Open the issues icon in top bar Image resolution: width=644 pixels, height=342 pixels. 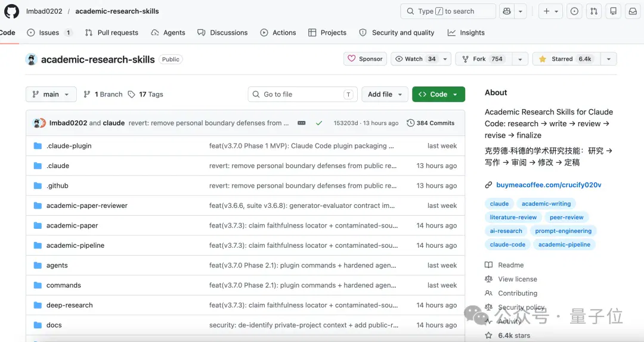574,11
